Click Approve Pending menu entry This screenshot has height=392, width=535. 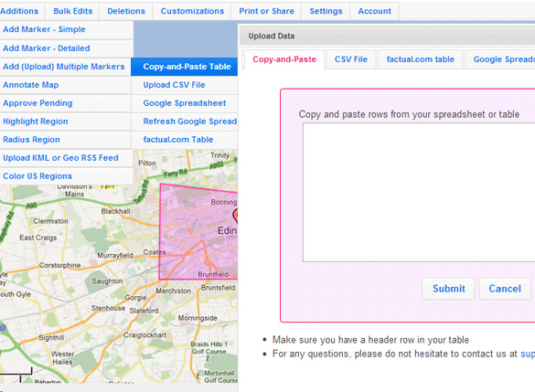click(x=65, y=103)
